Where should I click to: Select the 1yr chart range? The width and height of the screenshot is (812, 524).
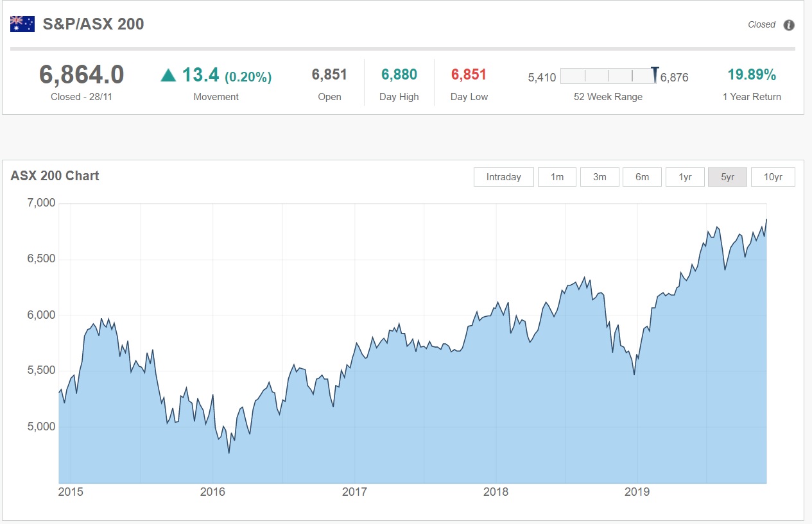685,177
